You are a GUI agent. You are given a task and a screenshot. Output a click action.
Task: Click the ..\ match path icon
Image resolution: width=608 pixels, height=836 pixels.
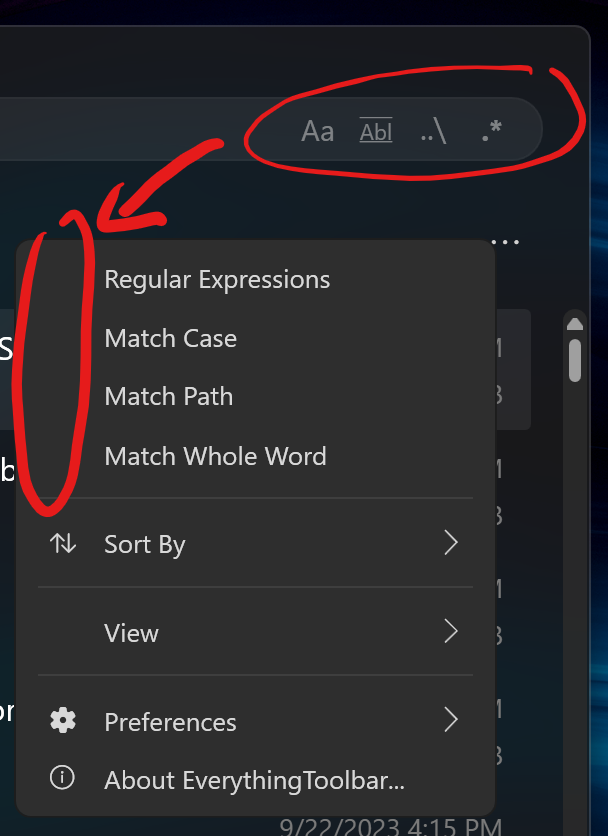tap(433, 130)
